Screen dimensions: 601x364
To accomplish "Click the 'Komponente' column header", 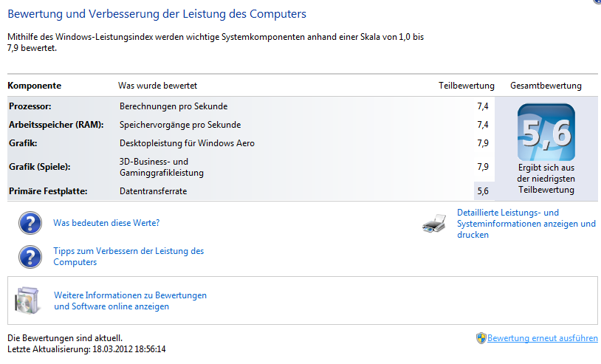I will pyautogui.click(x=35, y=86).
